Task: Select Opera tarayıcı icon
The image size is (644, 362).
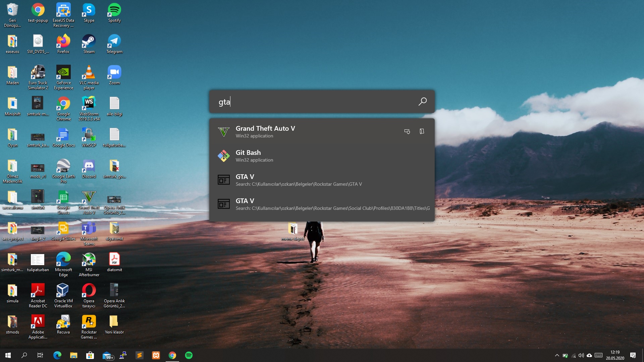Action: click(89, 296)
